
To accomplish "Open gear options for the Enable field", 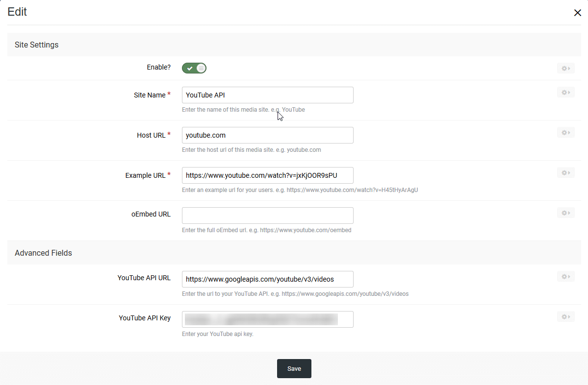I will click(565, 69).
